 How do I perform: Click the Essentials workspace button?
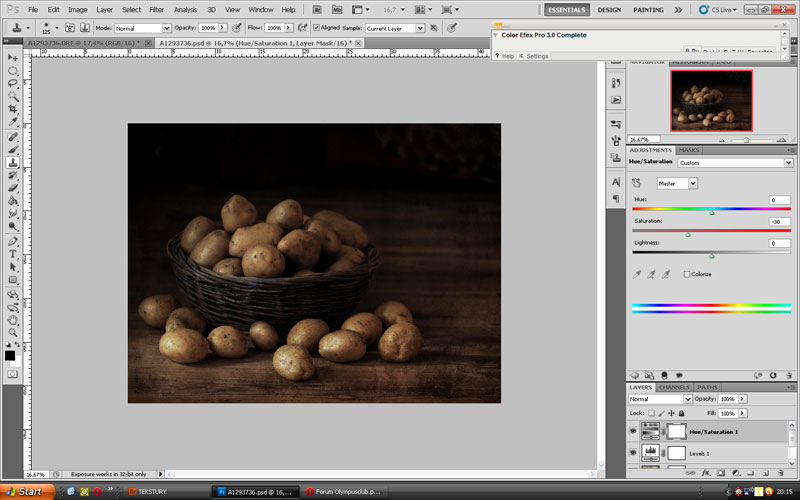[566, 9]
